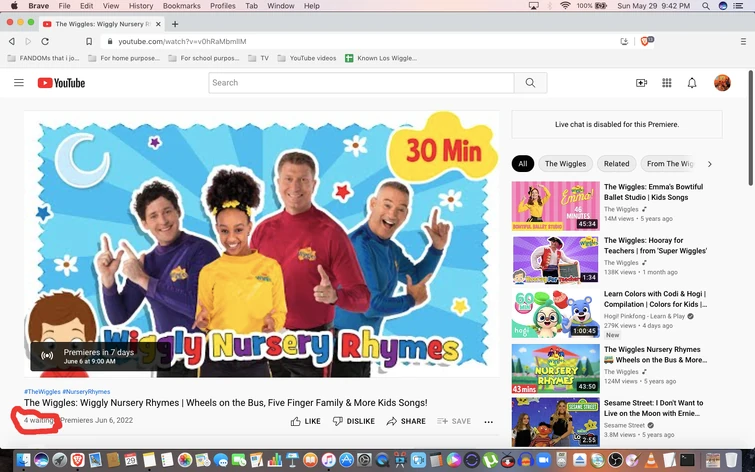Click the install app icon in address bar

624,41
